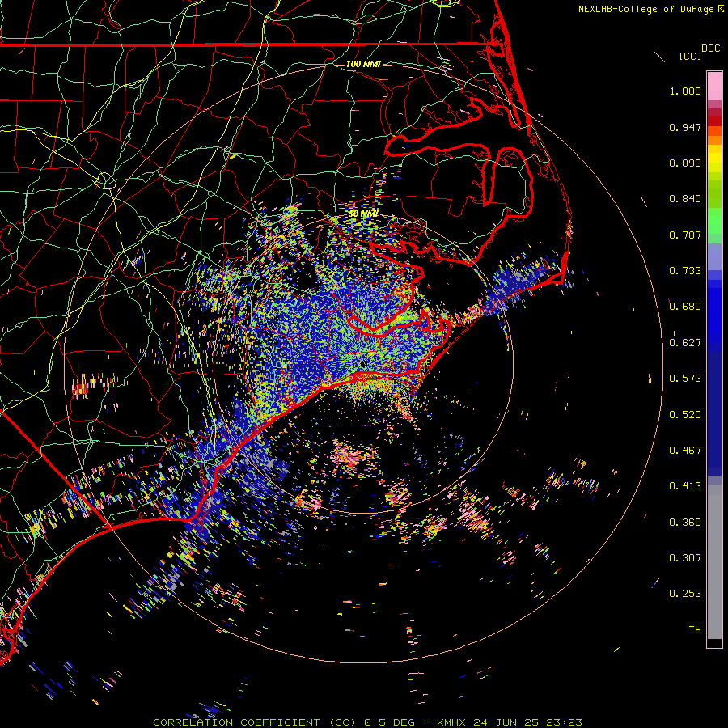Screen dimensions: 728x728
Task: Click the Correlation Coefficient caption at bottom
Action: (x=367, y=722)
